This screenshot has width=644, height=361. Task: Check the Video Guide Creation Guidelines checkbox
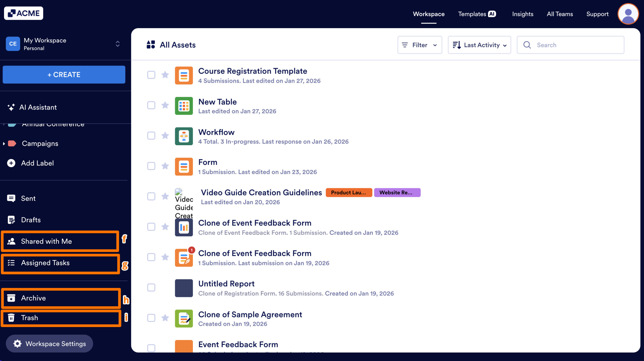pos(151,196)
